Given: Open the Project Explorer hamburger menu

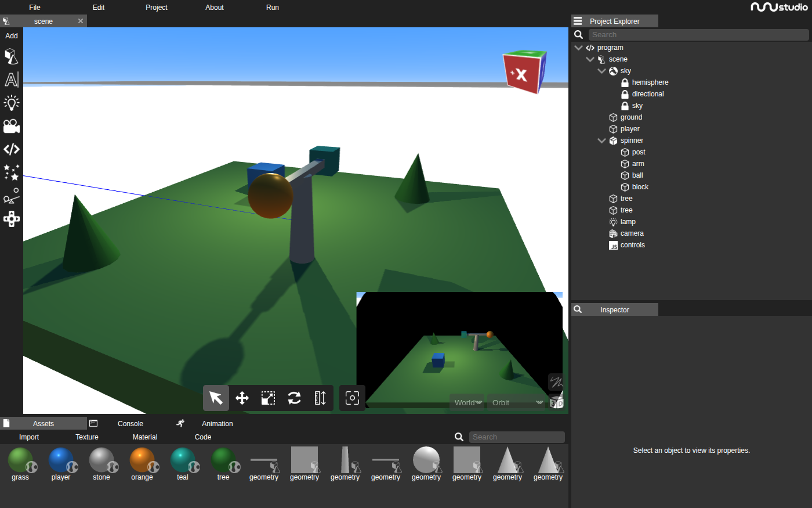Looking at the screenshot, I should point(578,21).
